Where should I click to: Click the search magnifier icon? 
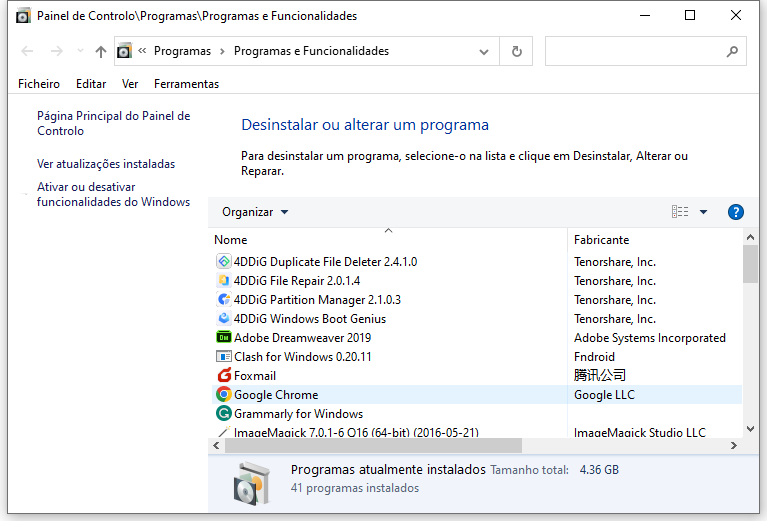pos(732,51)
